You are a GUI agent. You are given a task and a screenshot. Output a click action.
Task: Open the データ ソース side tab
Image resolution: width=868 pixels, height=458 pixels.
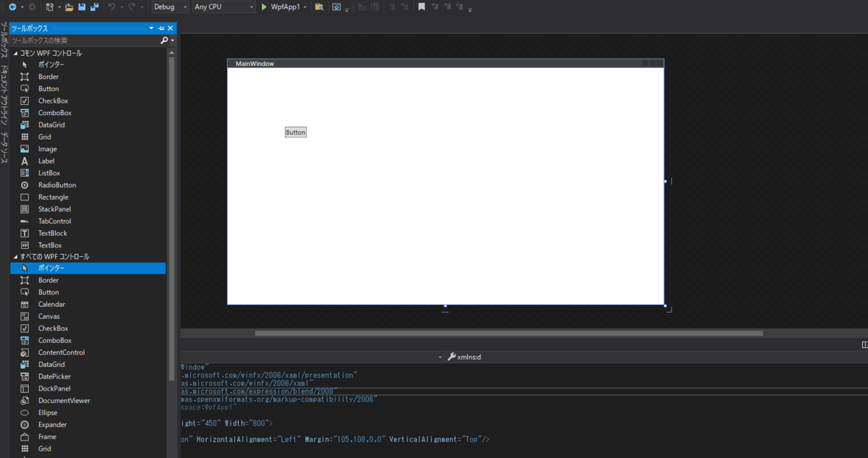pos(4,147)
